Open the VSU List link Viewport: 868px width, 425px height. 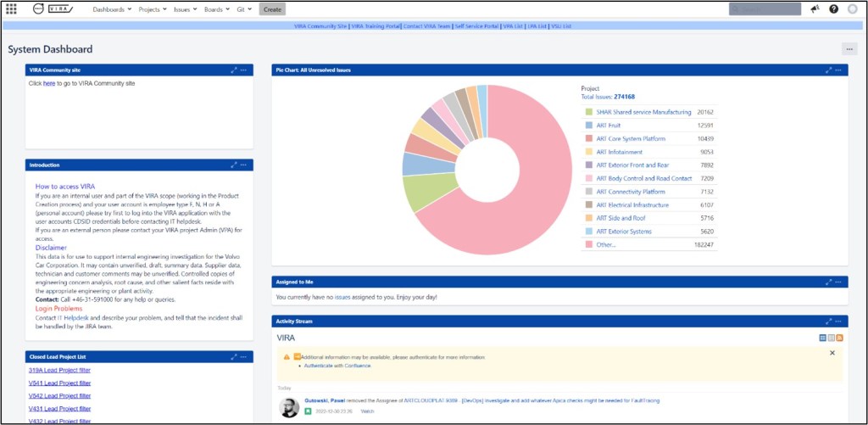point(561,26)
